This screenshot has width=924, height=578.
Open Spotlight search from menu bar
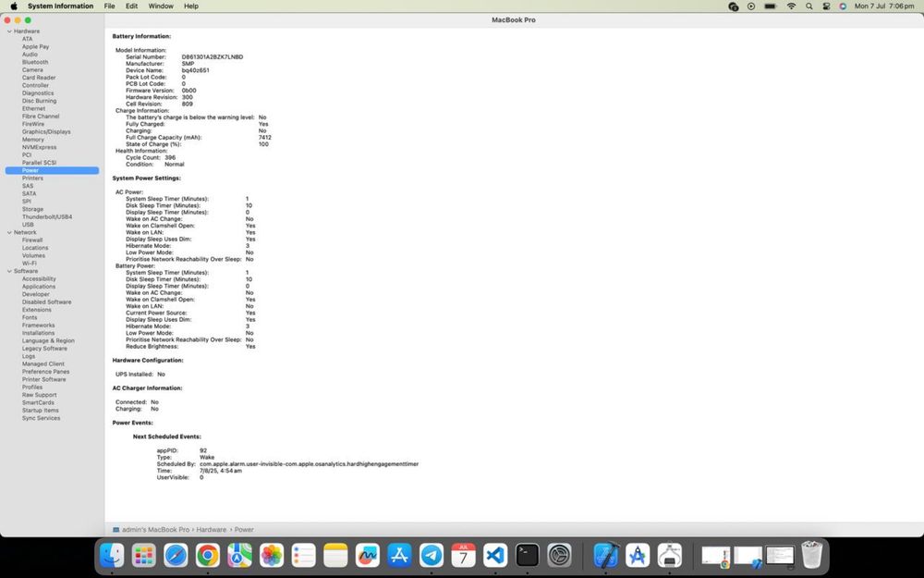point(809,6)
